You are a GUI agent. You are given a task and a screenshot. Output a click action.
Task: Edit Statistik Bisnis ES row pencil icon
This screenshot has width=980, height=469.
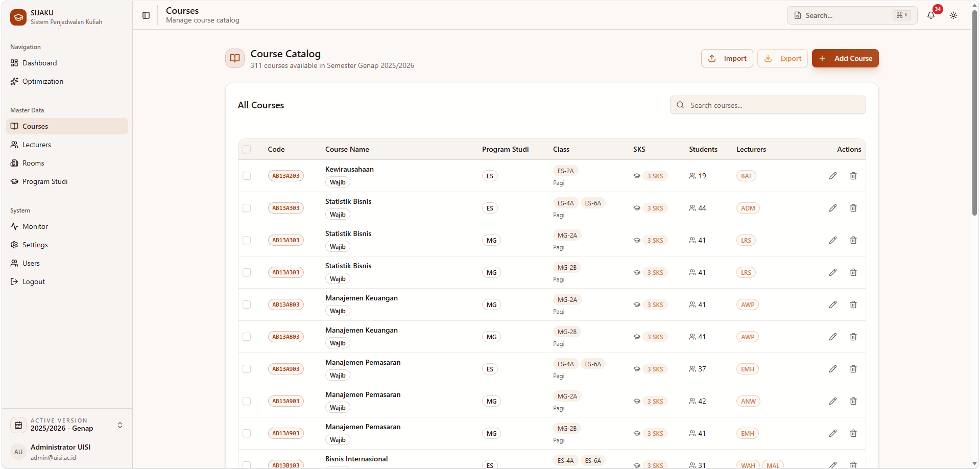tap(833, 208)
